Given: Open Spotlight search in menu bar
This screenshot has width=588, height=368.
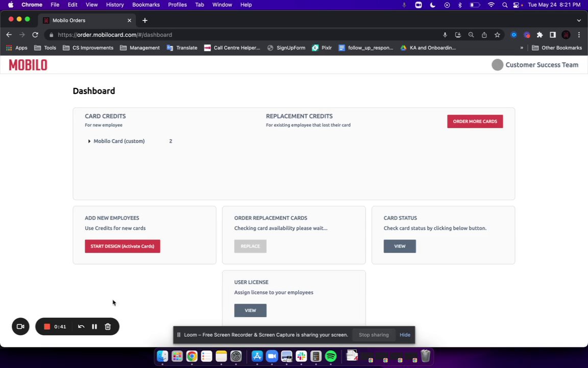Looking at the screenshot, I should click(505, 5).
